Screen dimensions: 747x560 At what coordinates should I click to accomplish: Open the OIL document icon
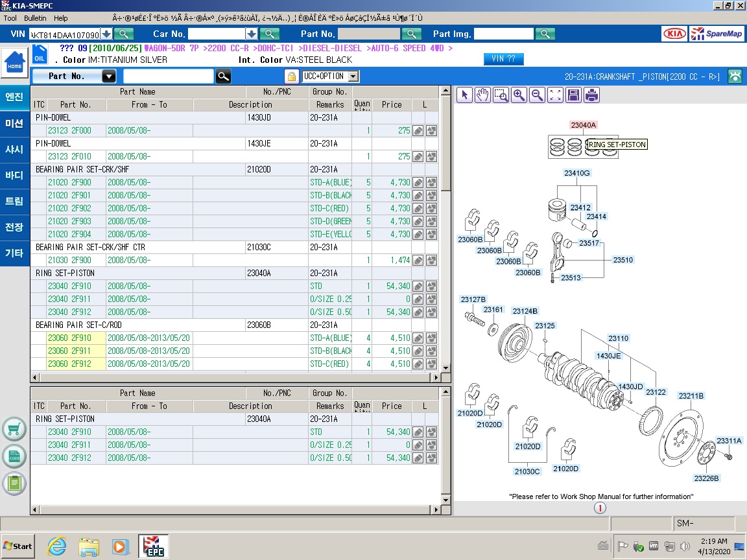pos(40,54)
